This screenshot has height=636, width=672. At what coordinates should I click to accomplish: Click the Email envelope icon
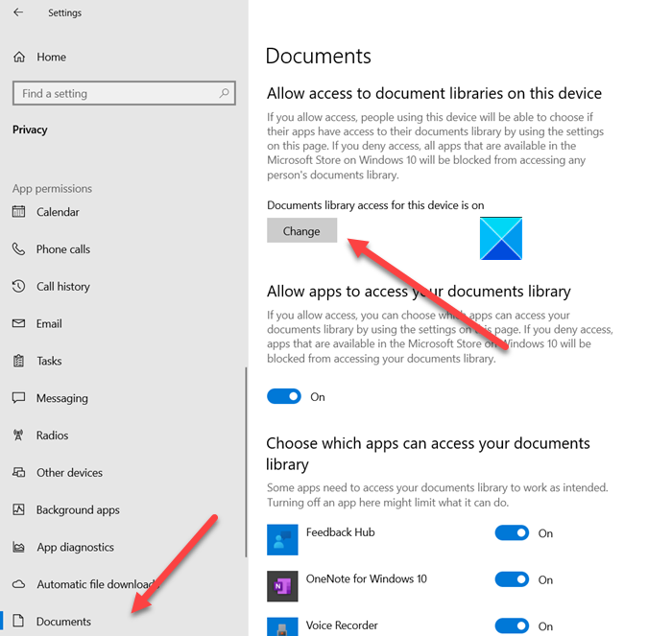18,323
